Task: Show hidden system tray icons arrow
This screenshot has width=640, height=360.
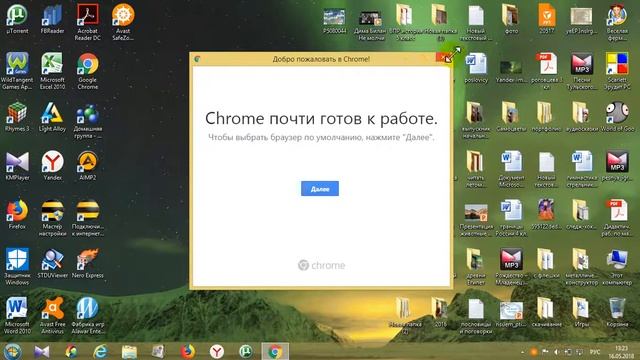Action: [x=522, y=351]
